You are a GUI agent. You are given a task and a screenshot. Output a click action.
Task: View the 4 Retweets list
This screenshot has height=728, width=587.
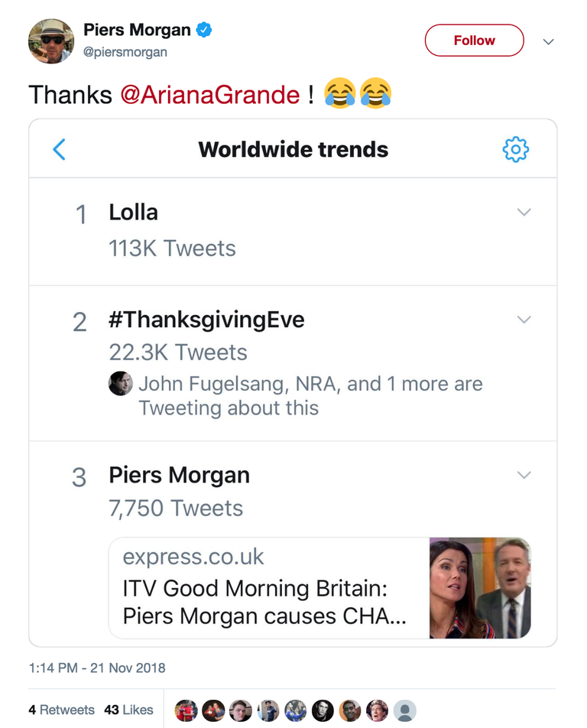point(61,710)
